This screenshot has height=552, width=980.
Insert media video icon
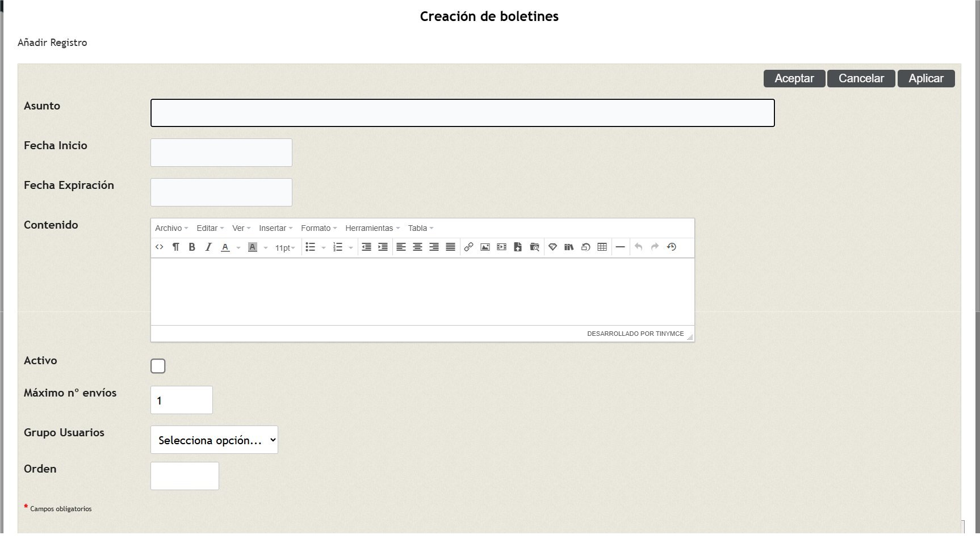tap(501, 247)
